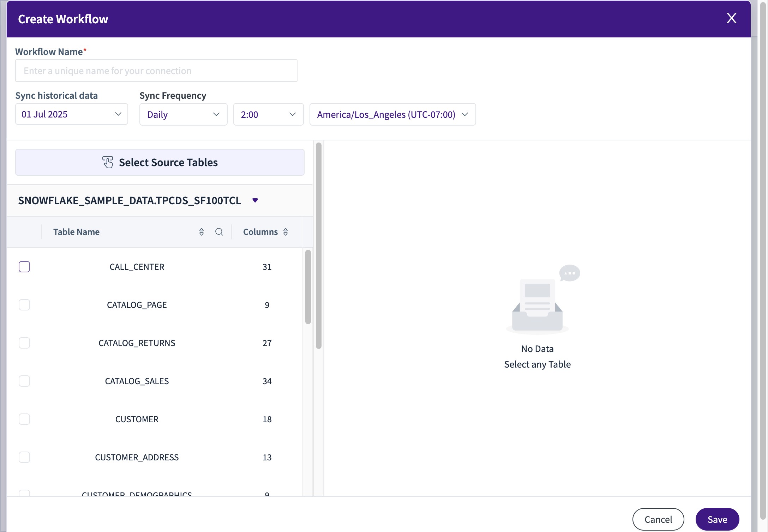Click the Save button
The height and width of the screenshot is (532, 768).
pyautogui.click(x=717, y=519)
